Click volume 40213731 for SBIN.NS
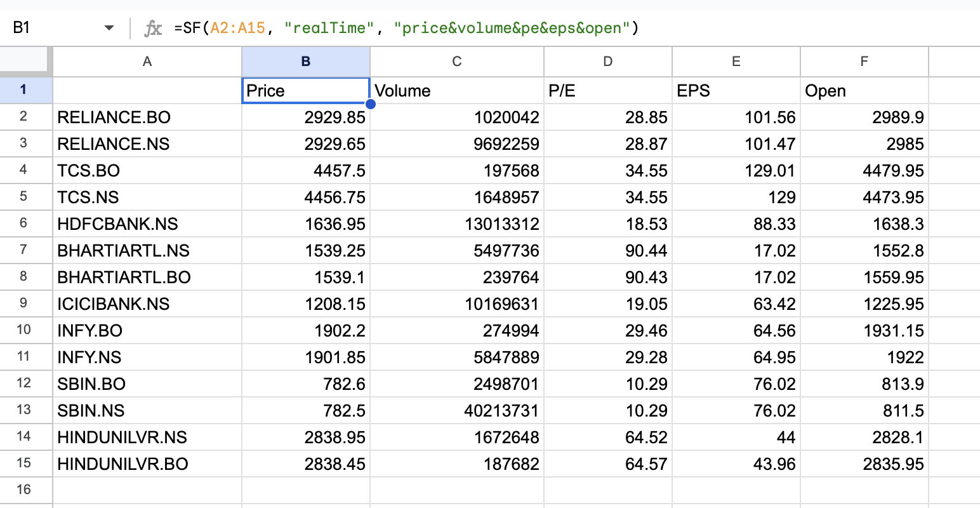This screenshot has height=508, width=980. coord(457,410)
